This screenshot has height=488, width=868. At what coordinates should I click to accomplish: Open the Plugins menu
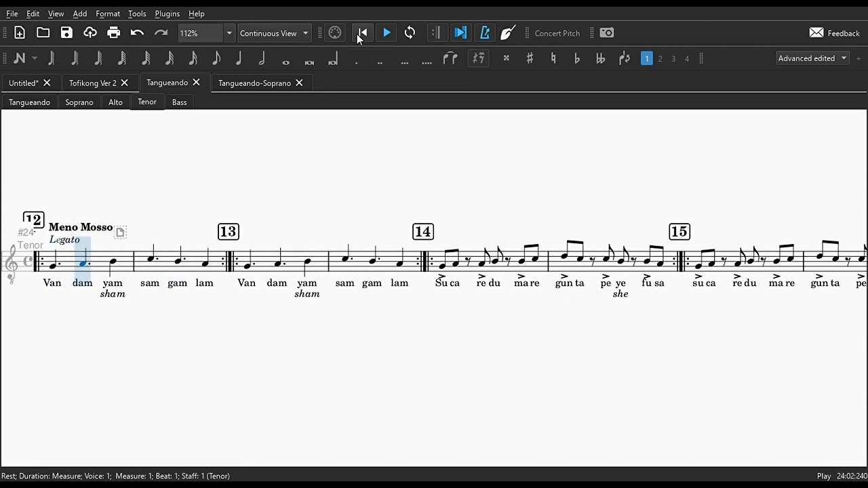point(167,14)
